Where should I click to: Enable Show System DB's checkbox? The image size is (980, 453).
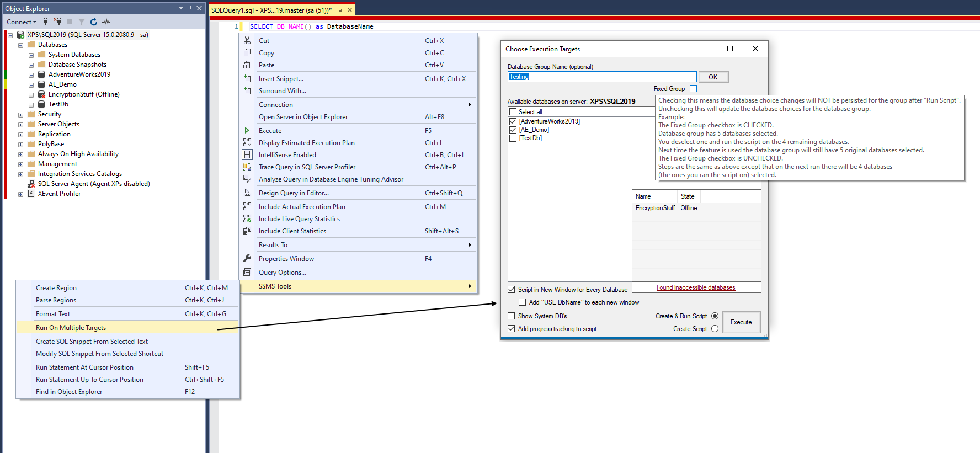point(512,316)
